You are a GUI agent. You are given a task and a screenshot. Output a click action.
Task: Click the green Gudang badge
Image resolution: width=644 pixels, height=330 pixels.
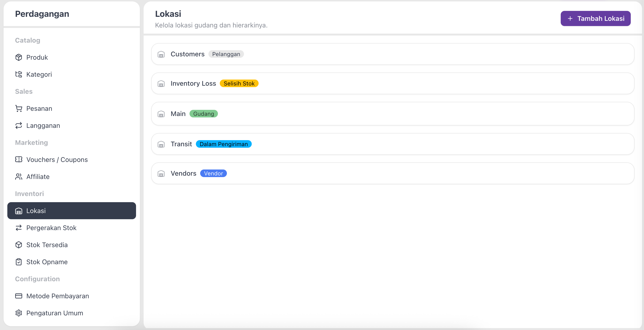pos(203,114)
